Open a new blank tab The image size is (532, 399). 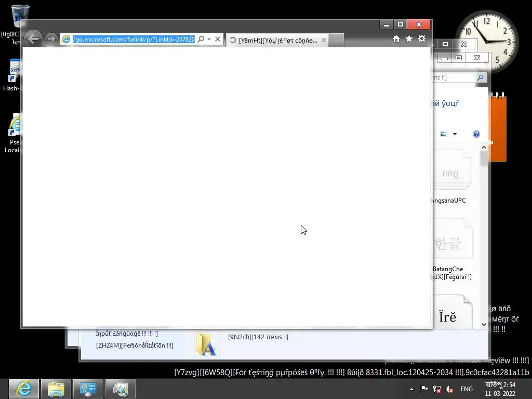[x=337, y=39]
